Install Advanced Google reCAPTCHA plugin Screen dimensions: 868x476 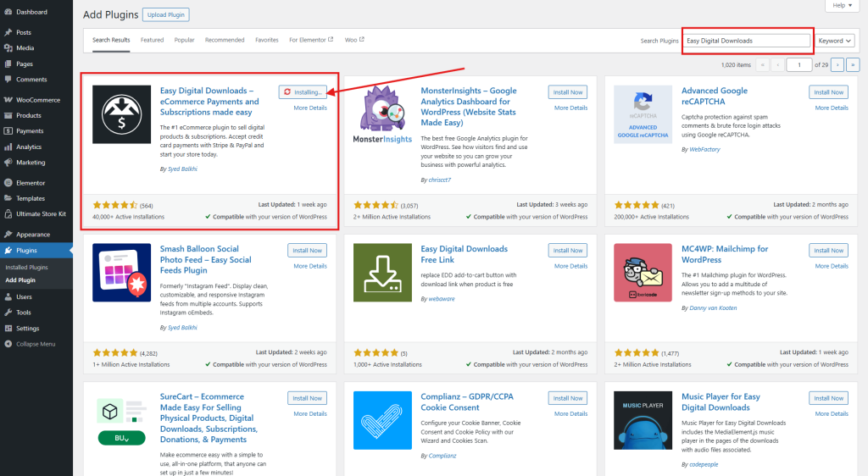[x=829, y=92]
